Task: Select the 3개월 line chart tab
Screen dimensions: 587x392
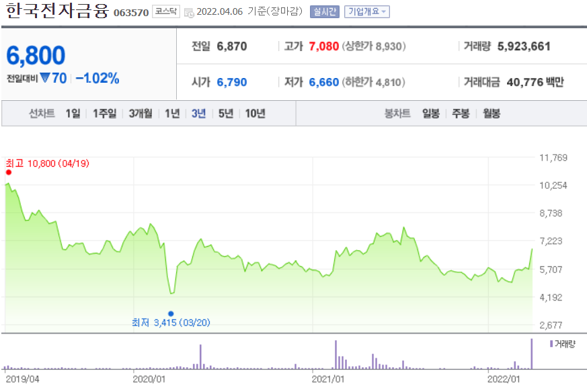Action: pos(141,113)
